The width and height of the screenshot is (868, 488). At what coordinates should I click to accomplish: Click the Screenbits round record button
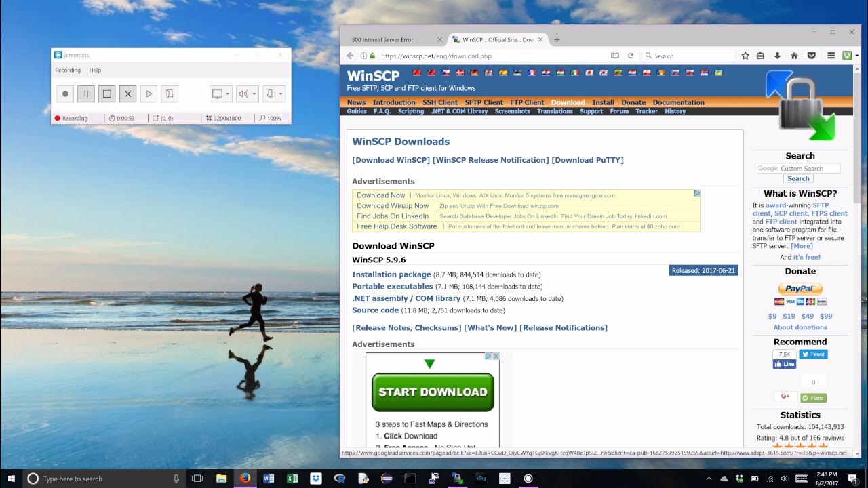click(x=66, y=94)
